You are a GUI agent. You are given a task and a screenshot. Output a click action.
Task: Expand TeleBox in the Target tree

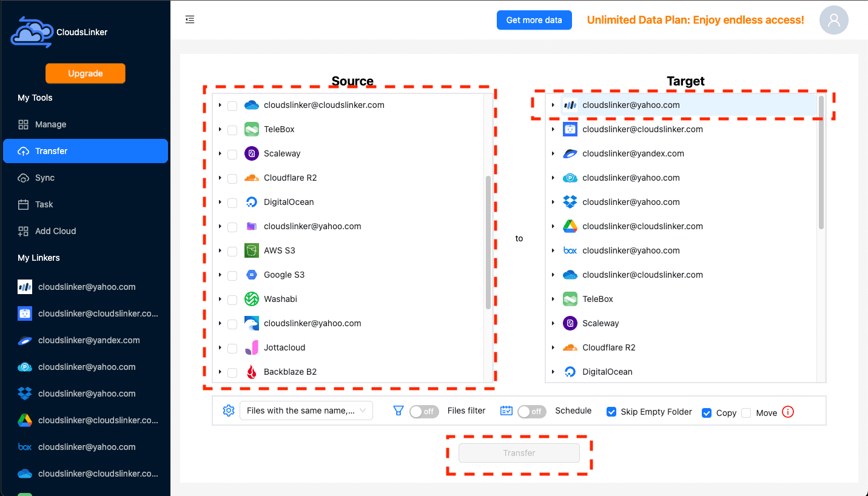[553, 299]
